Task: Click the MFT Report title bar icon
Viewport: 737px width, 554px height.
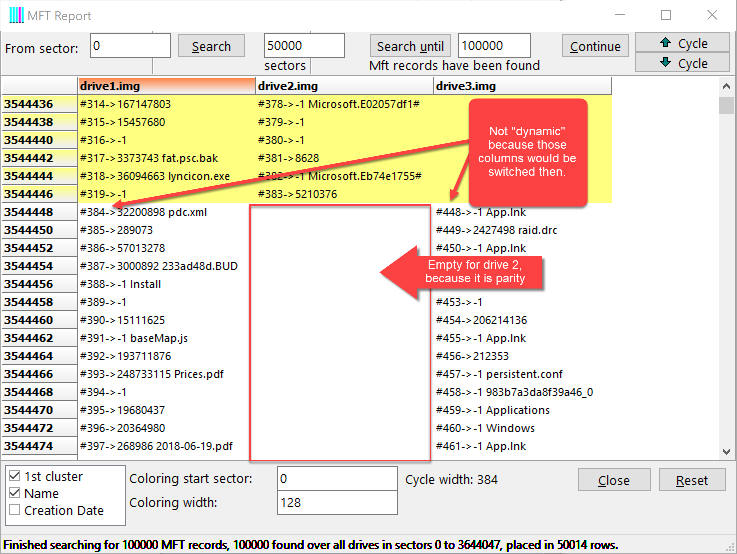Action: click(13, 15)
